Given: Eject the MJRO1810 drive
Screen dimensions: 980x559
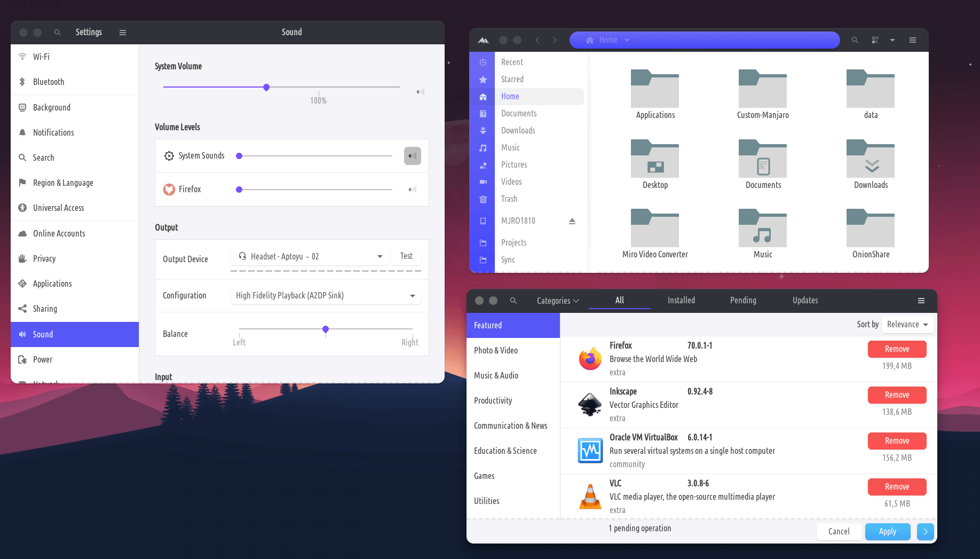Looking at the screenshot, I should tap(572, 221).
